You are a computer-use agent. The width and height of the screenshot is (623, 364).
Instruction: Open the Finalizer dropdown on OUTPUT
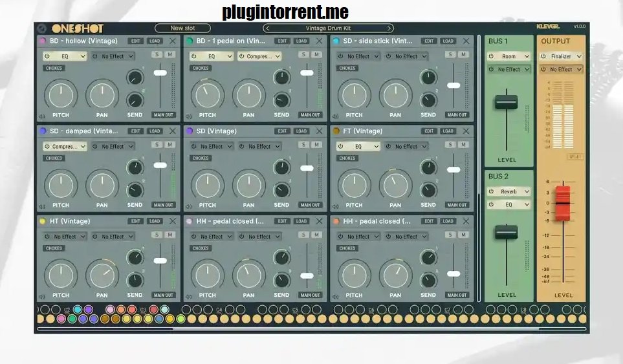[x=561, y=56]
